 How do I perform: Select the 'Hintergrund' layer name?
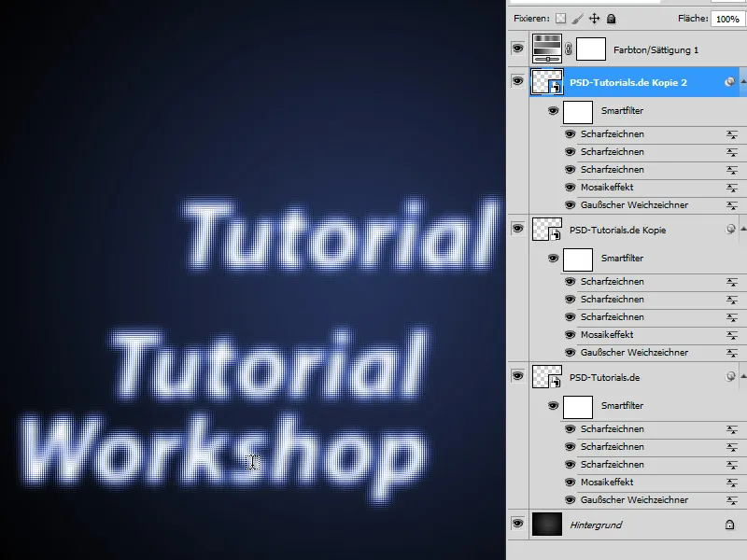tap(596, 525)
